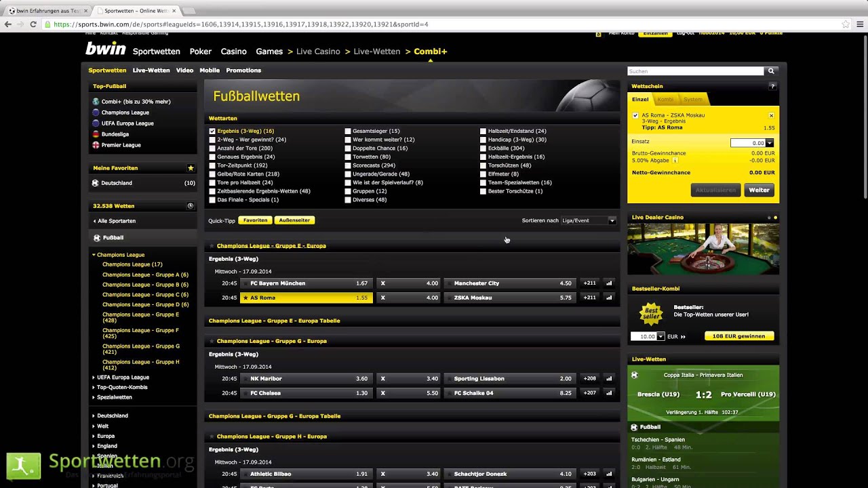The width and height of the screenshot is (868, 488).
Task: Open the Promotions menu item
Action: pyautogui.click(x=243, y=70)
